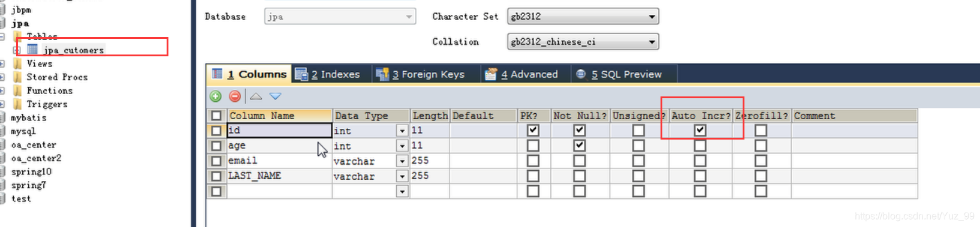This screenshot has height=227, width=980.
Task: Click the Data Type column header
Action: click(x=372, y=116)
